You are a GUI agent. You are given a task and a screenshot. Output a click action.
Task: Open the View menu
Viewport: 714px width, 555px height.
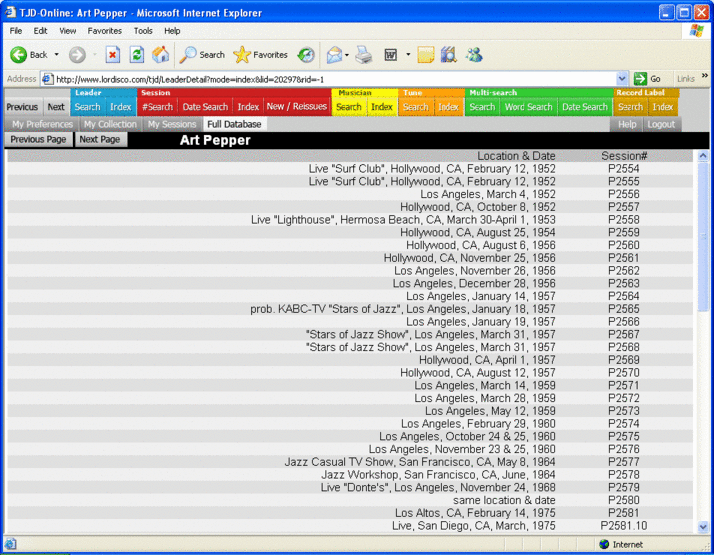click(x=67, y=31)
